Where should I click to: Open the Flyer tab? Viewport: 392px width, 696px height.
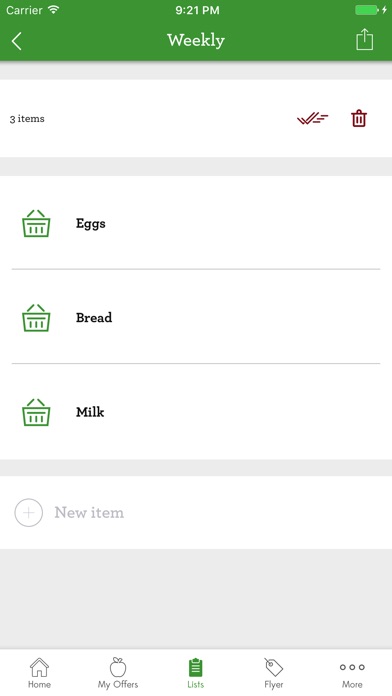[273, 673]
